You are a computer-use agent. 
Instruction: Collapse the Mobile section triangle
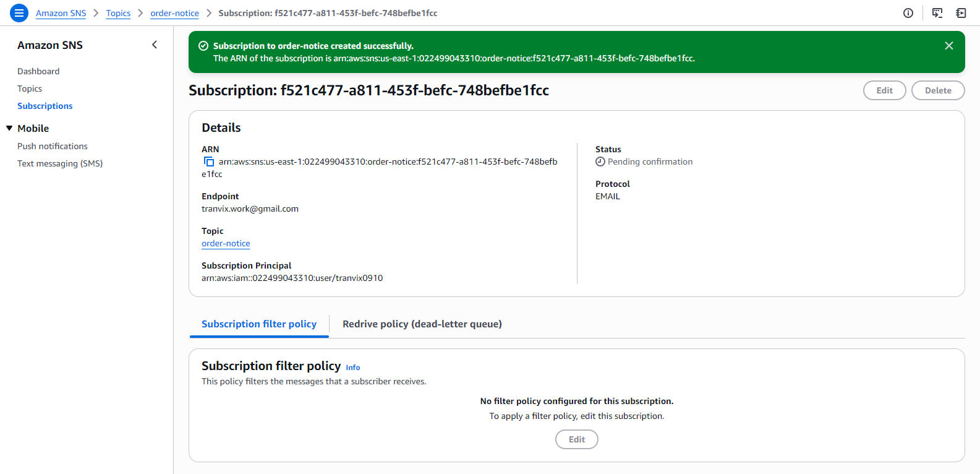(x=9, y=128)
